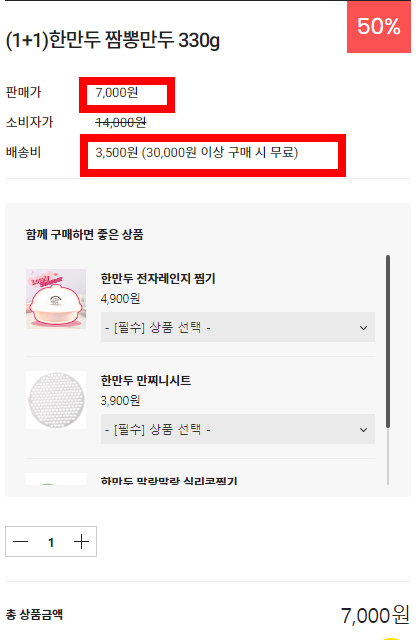Click the quantity field showing 1
Image resolution: width=420 pixels, height=640 pixels.
click(51, 542)
